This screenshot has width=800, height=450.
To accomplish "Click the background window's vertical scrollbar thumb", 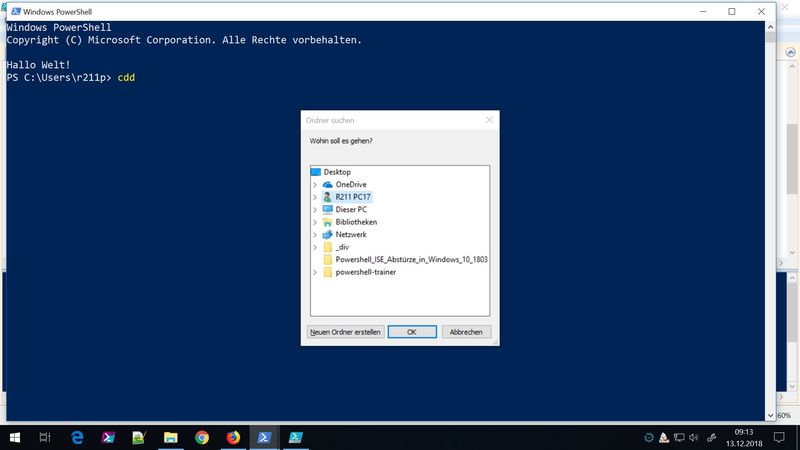I will pos(792,159).
